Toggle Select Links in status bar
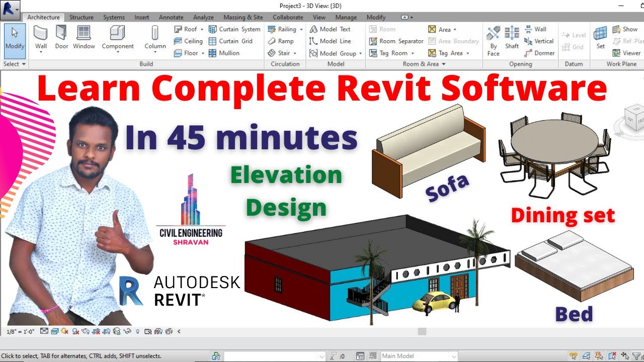Screen dimensions: 644x362 point(573,356)
